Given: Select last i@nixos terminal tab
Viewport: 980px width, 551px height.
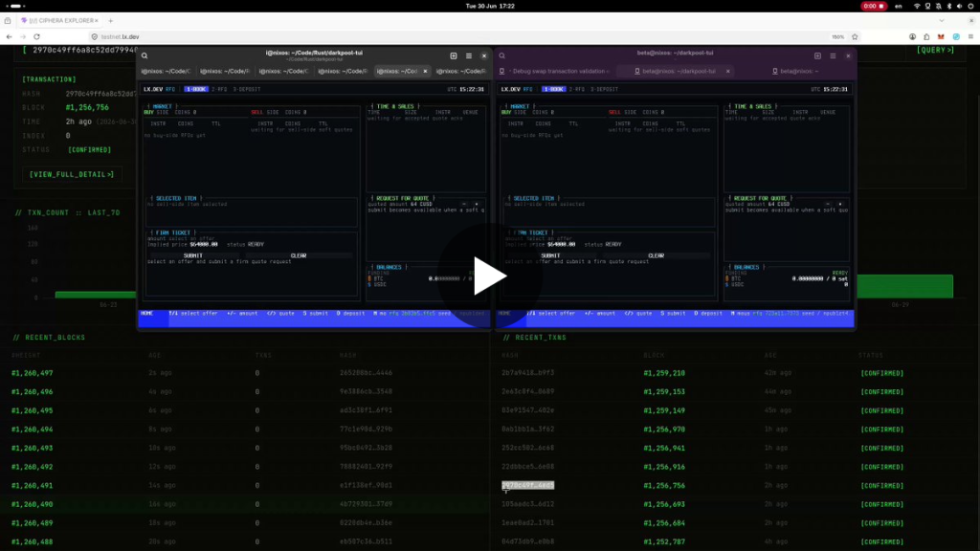Looking at the screenshot, I should click(x=460, y=71).
